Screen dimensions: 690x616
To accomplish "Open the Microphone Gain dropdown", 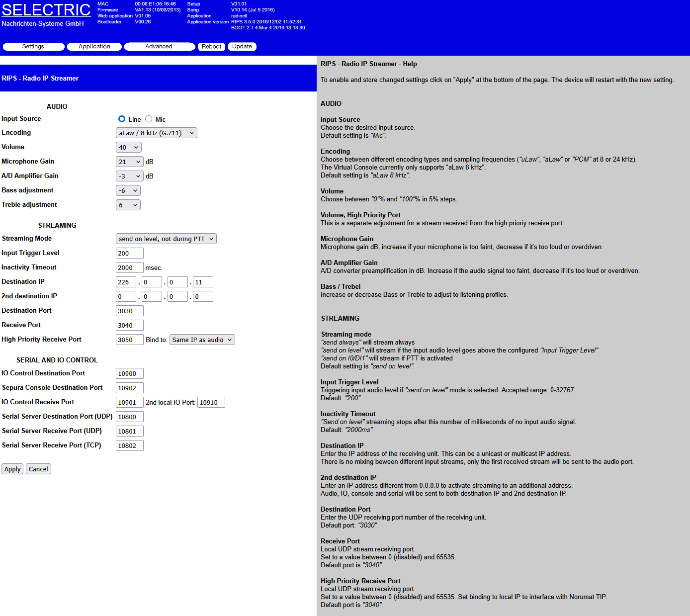I will (130, 162).
